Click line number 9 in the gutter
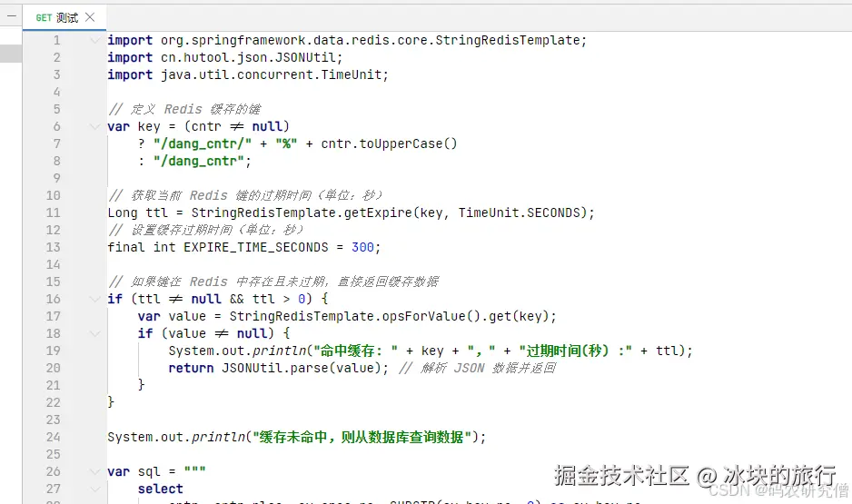The image size is (852, 504). 56,179
